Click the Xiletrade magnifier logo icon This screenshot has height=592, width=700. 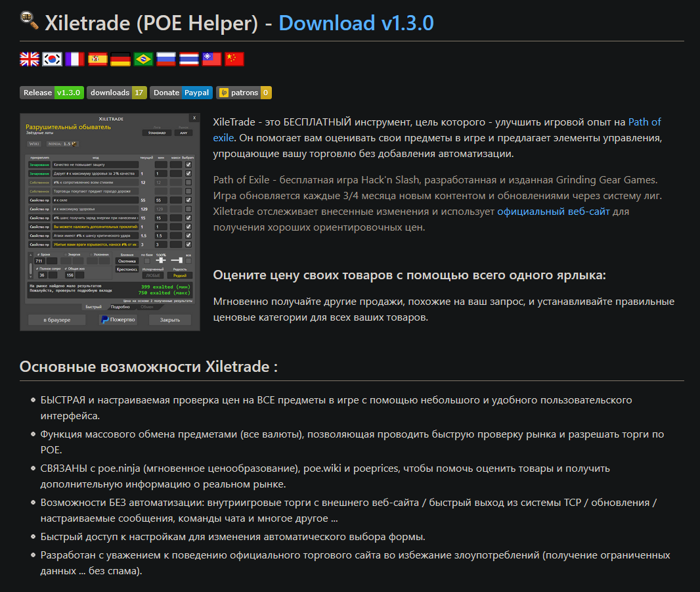click(x=30, y=20)
